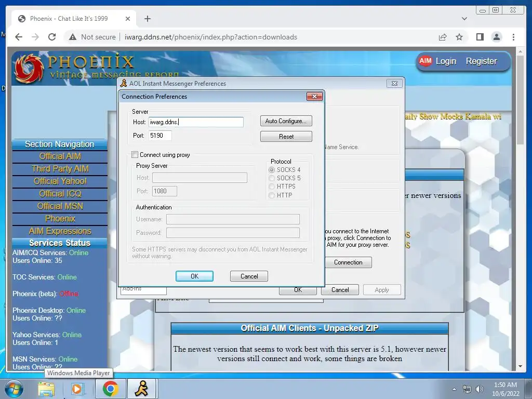Click Connection button in AIM Preferences
Screen dimensions: 532x399
coord(348,262)
